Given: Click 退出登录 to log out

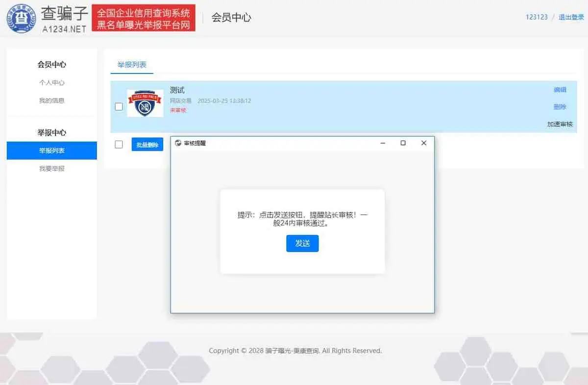Looking at the screenshot, I should point(571,17).
